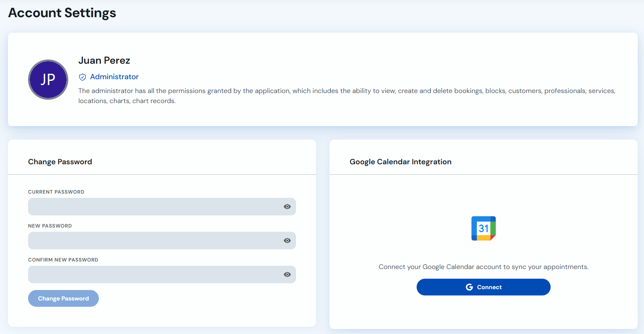This screenshot has width=644, height=334.
Task: Click the Change Password button
Action: [x=63, y=298]
